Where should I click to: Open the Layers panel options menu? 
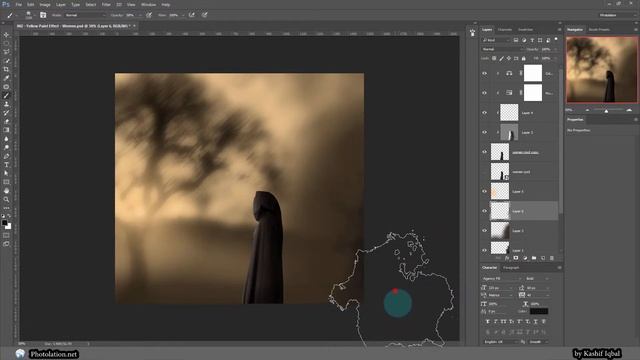click(x=559, y=29)
